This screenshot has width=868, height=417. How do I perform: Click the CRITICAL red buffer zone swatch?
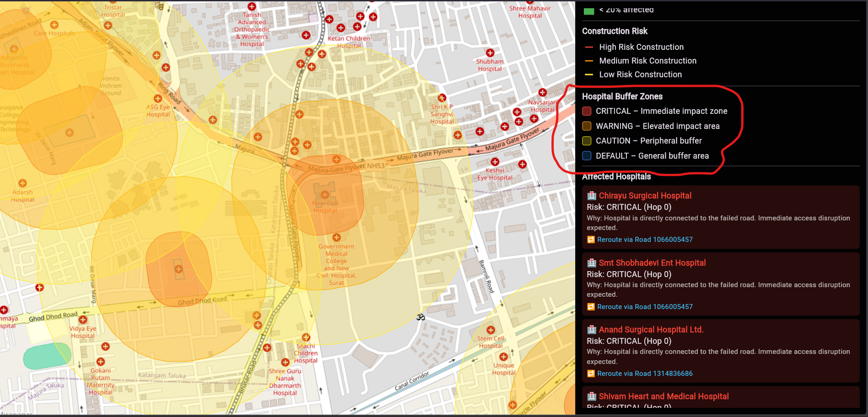pos(587,111)
